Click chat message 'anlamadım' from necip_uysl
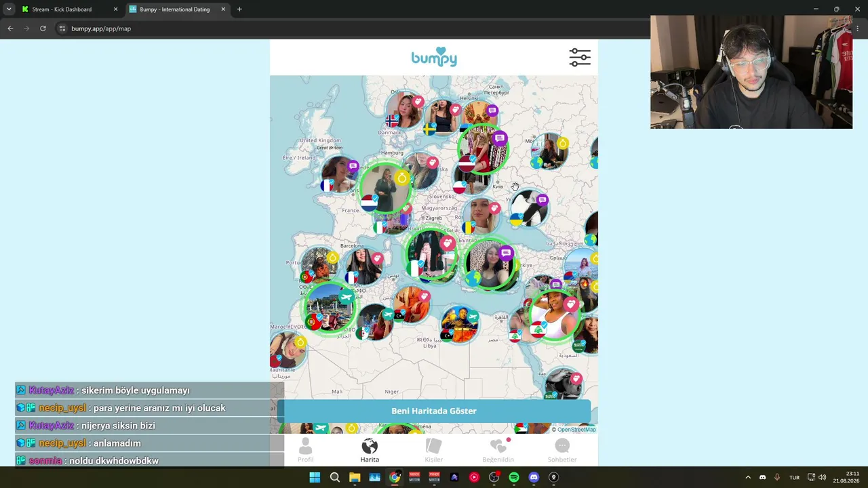Image resolution: width=868 pixels, height=488 pixels. (117, 443)
